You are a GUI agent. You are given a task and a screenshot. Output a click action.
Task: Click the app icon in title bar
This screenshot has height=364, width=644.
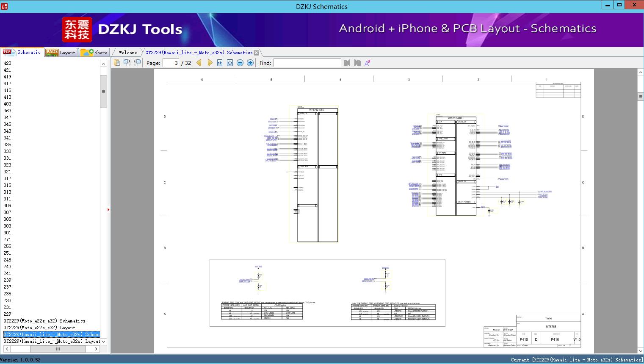coord(4,6)
